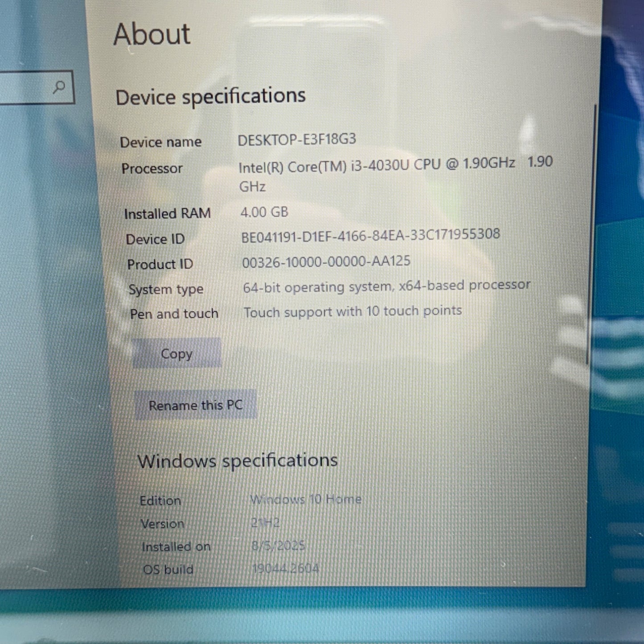Click the Copy button under device specifications
Screen dimensions: 644x644
pyautogui.click(x=176, y=353)
